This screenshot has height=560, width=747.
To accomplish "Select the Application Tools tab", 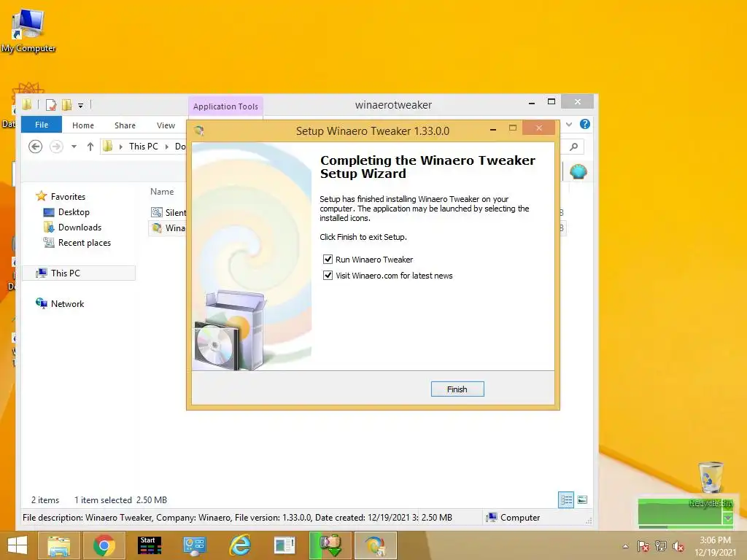I will [225, 106].
